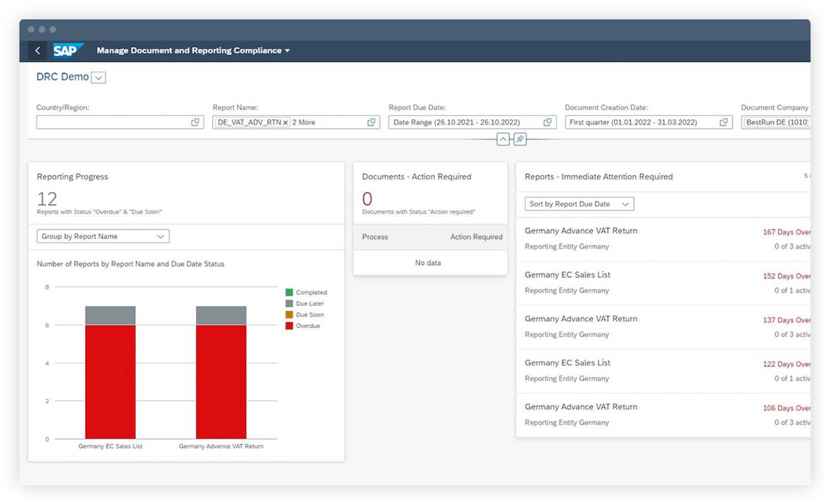The width and height of the screenshot is (830, 504).
Task: Open value help for Report Name filter
Action: tap(372, 121)
